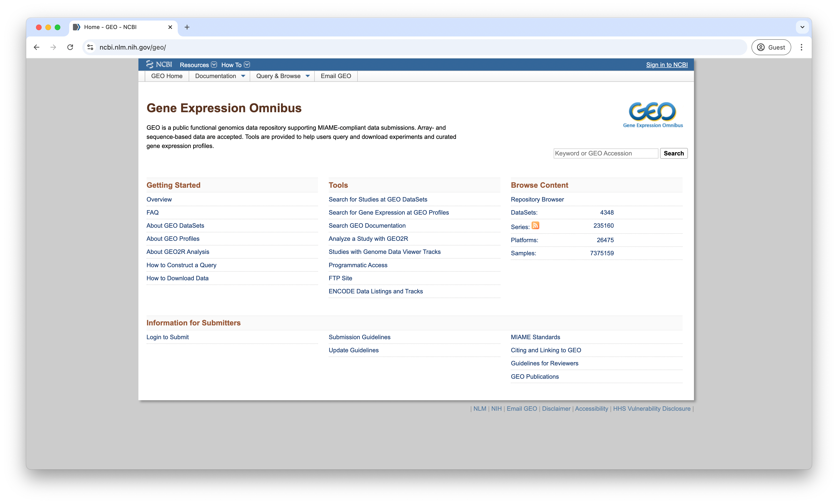Open Programmatic Access link
The image size is (838, 504).
[x=358, y=265]
